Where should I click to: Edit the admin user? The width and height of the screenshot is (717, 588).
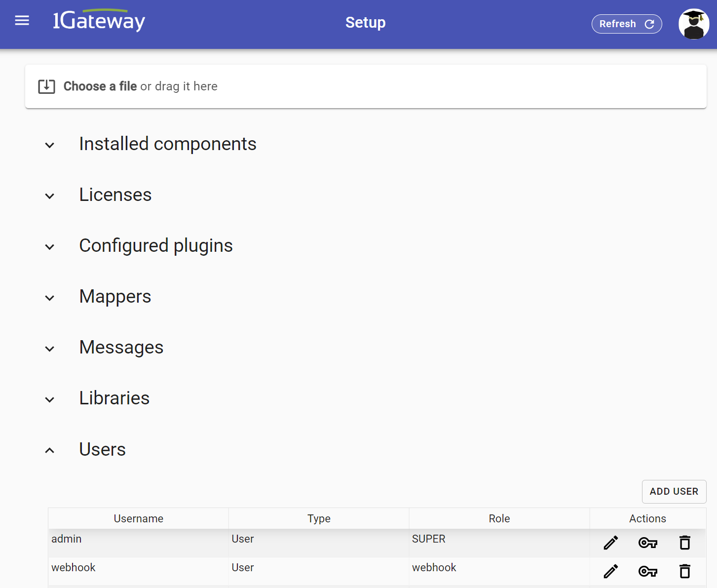pyautogui.click(x=610, y=543)
